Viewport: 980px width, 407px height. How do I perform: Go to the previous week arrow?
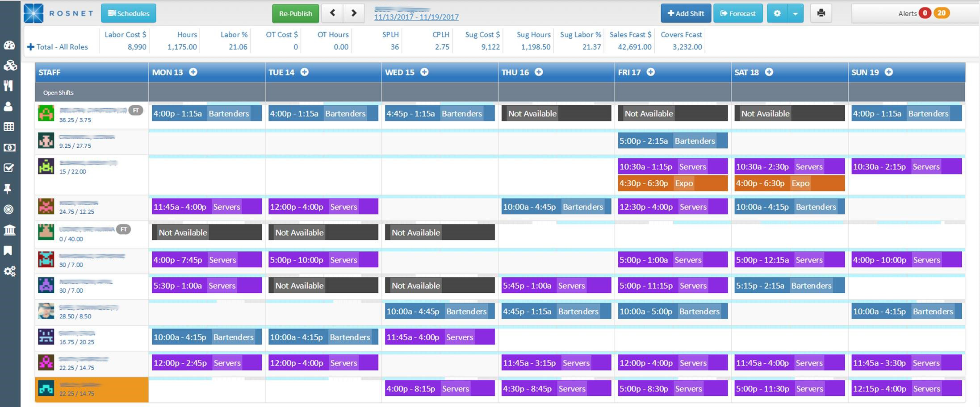tap(332, 13)
